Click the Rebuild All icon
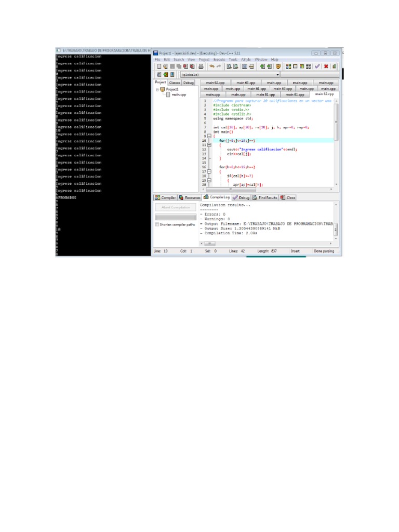This screenshot has width=399, height=532. point(308,66)
